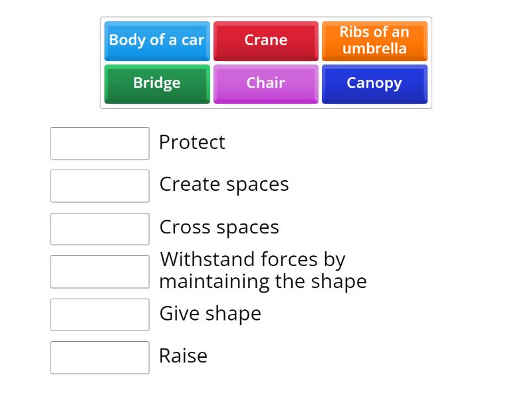Image resolution: width=532 pixels, height=399 pixels.
Task: Click the Create spaces label text
Action: pyautogui.click(x=224, y=185)
